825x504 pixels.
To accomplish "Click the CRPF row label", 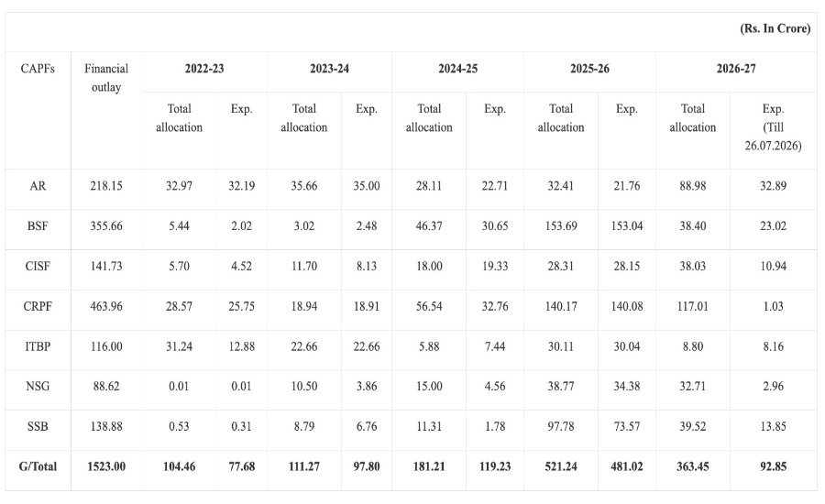I will tap(38, 306).
